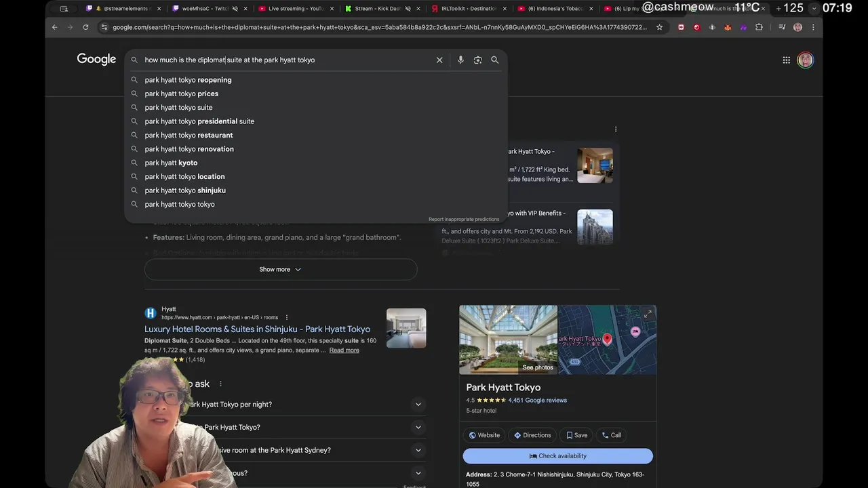Open the People also ask options dots
The height and width of the screenshot is (488, 868).
[220, 384]
